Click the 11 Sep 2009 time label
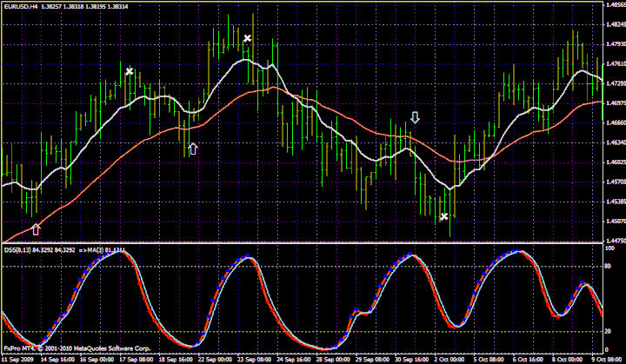Screen dimensions: 626x364 tap(18, 359)
